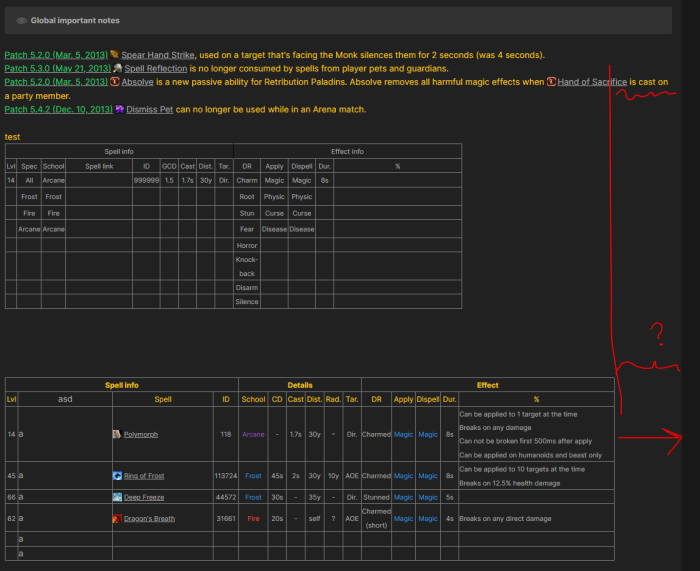Click the Absolve ability icon
Screen dimensions: 700x571
(115, 82)
